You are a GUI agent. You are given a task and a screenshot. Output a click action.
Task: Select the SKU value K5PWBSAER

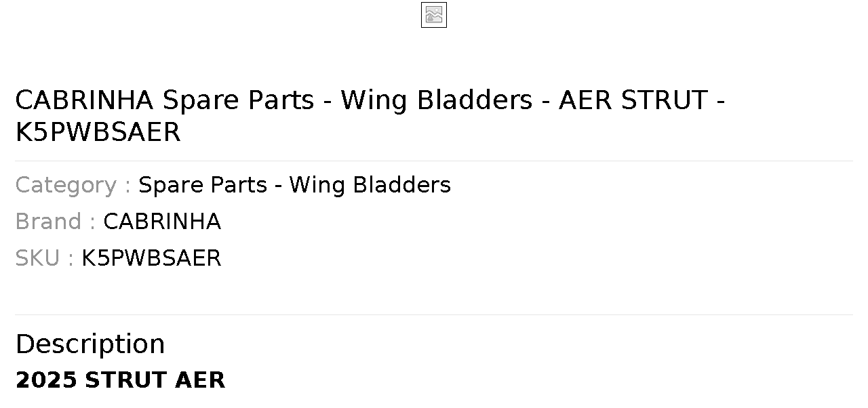coord(151,258)
